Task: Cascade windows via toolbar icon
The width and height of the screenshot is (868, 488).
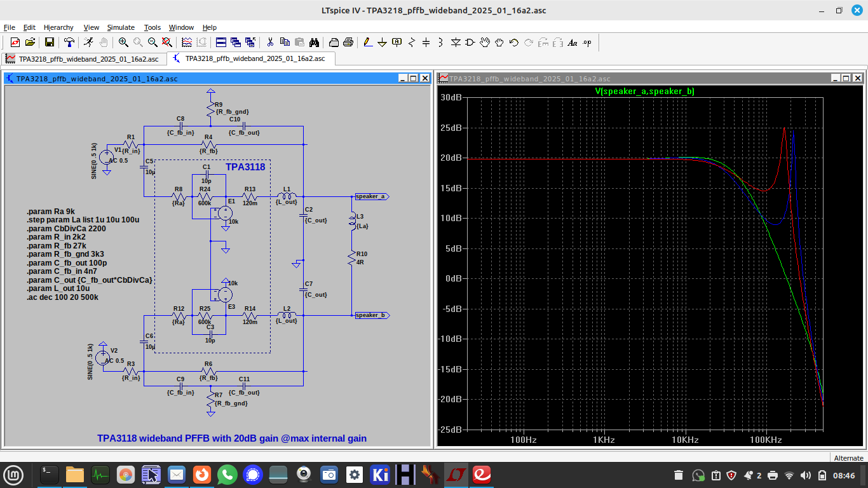Action: (x=236, y=43)
